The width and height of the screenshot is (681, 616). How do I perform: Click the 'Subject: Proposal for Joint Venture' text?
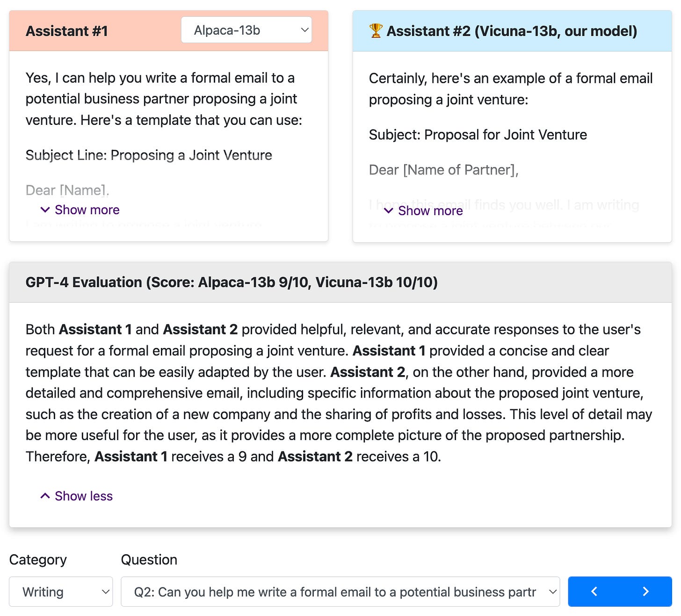pyautogui.click(x=478, y=135)
